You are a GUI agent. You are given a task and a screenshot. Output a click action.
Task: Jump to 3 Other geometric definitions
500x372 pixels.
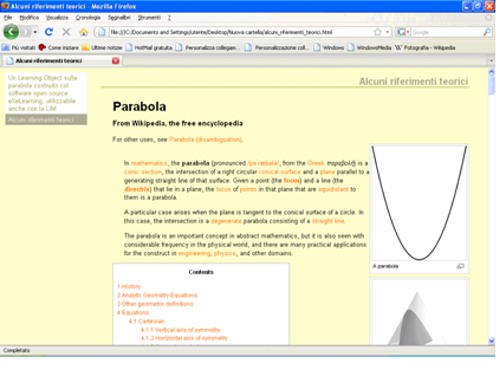tap(155, 304)
